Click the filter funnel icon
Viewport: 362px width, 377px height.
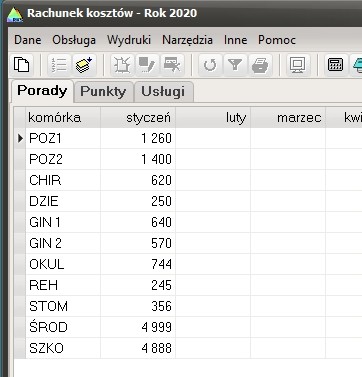click(235, 65)
